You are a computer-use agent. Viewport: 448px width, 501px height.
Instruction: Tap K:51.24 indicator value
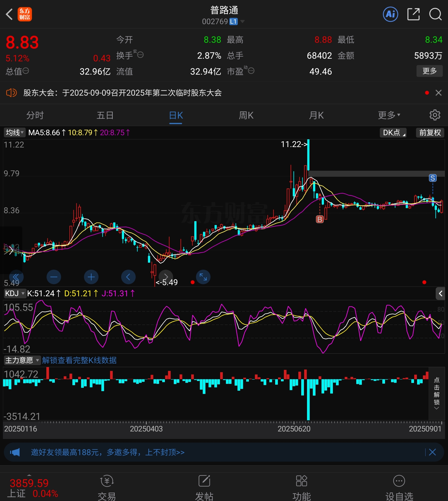pyautogui.click(x=44, y=293)
